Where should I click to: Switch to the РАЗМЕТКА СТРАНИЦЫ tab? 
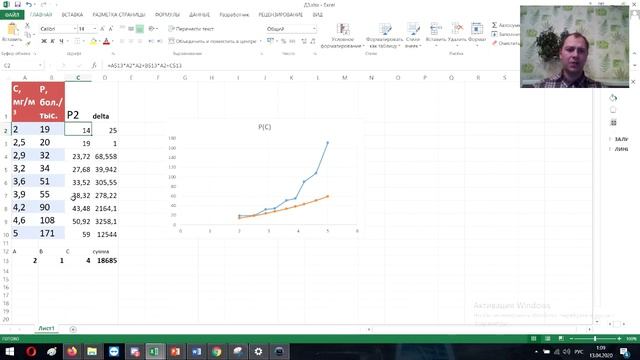tap(119, 15)
